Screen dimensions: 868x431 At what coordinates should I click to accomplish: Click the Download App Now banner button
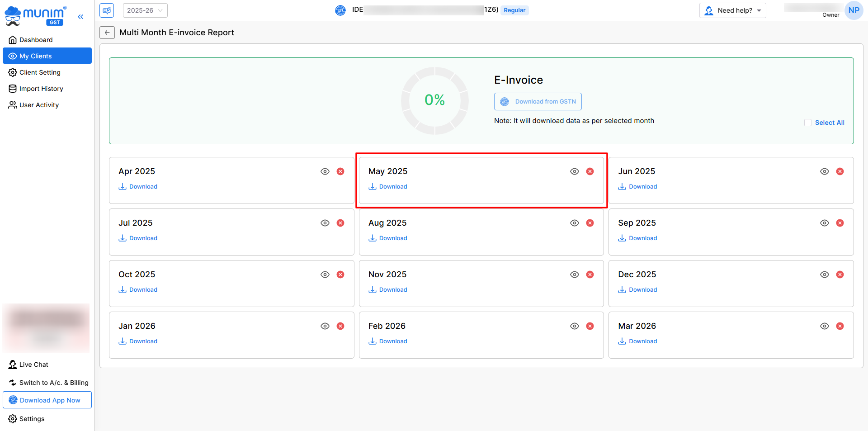[47, 400]
